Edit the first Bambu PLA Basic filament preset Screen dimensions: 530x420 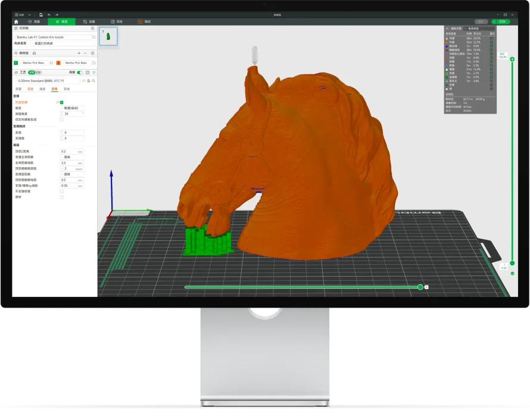tap(51, 63)
